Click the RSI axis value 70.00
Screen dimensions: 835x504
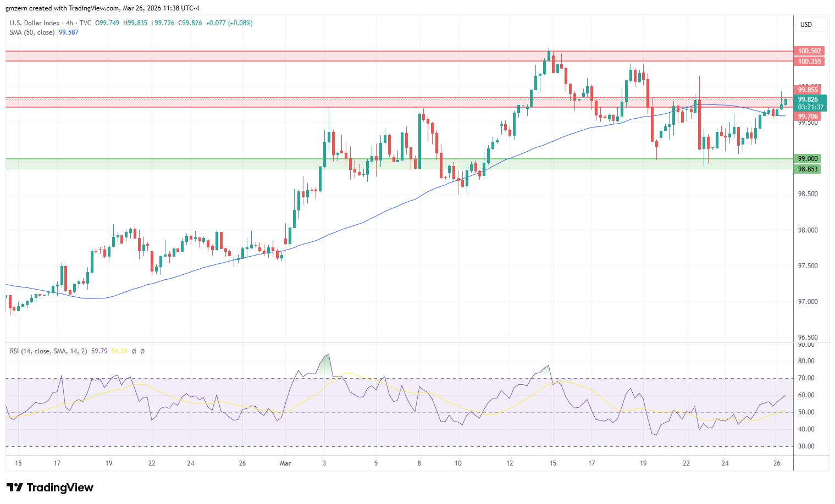tap(806, 378)
